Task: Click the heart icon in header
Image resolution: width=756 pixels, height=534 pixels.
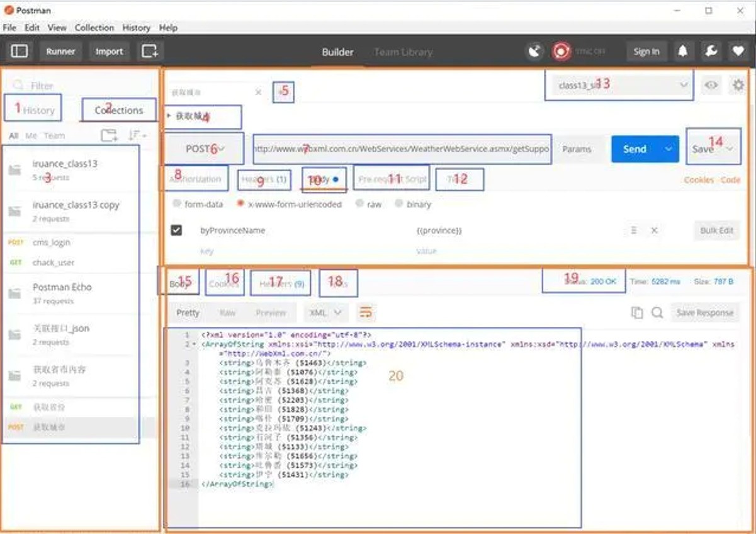Action: tap(737, 52)
